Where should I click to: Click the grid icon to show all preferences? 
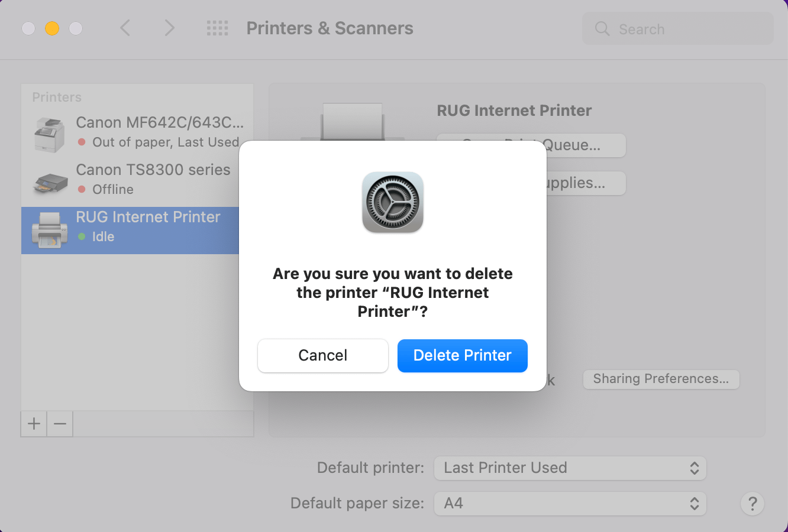click(x=217, y=28)
